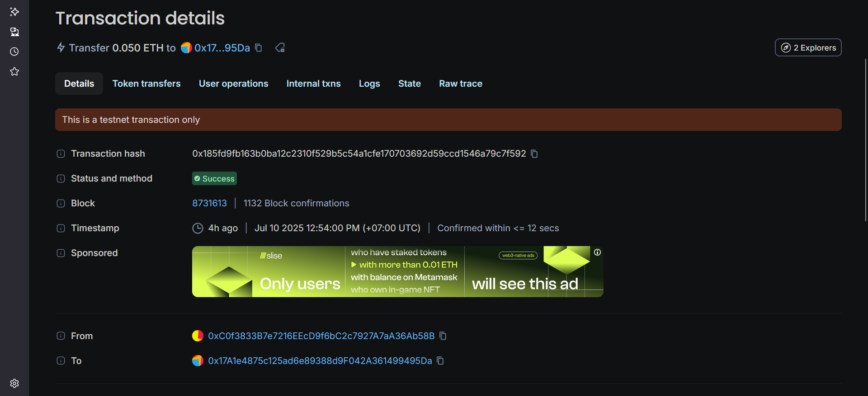
Task: Open block 8731613
Action: [210, 204]
